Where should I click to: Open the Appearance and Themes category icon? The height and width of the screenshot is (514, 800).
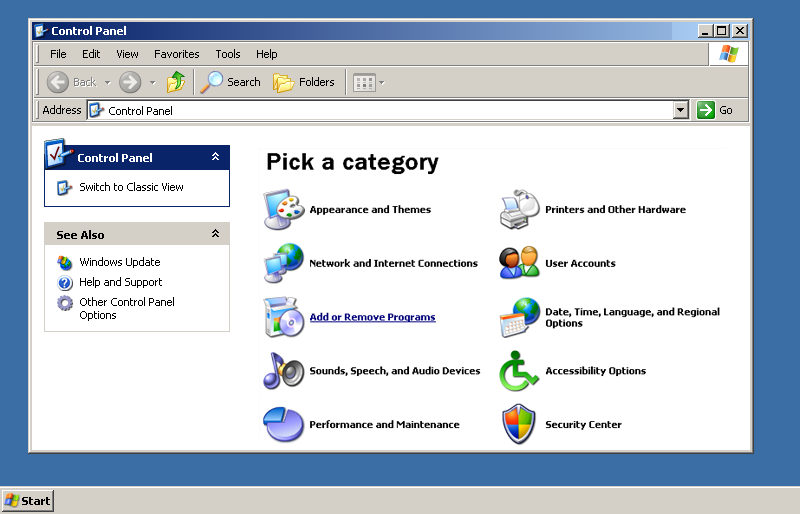point(284,209)
